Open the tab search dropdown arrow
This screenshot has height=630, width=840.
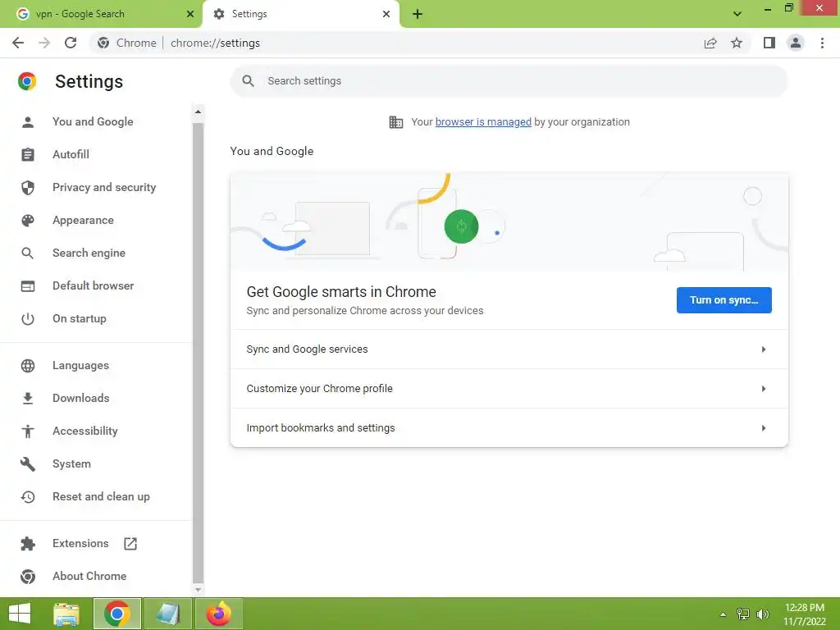click(737, 14)
